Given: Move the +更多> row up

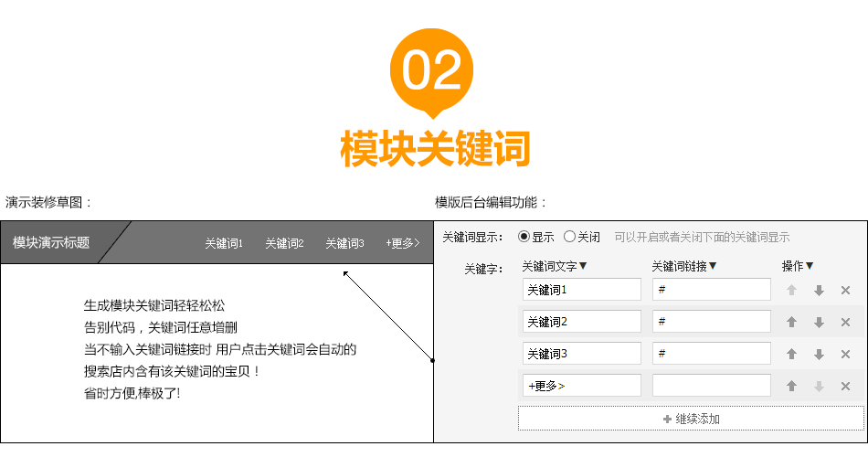Looking at the screenshot, I should [792, 386].
